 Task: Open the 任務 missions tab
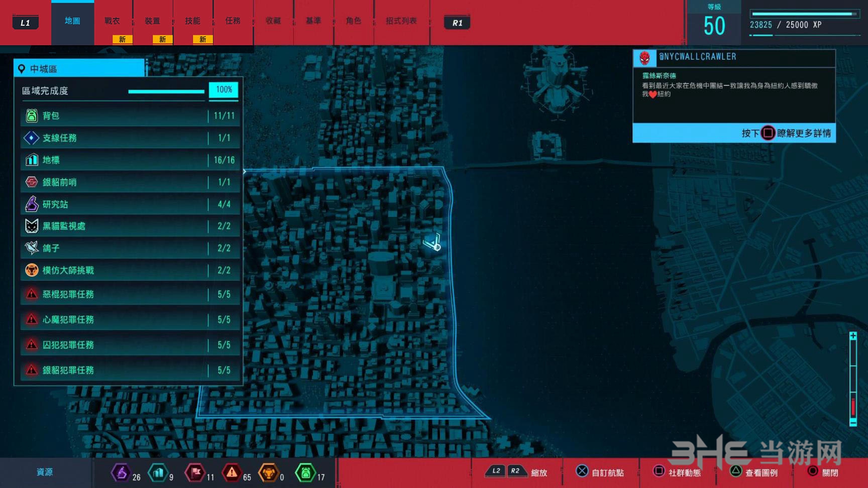tap(233, 21)
